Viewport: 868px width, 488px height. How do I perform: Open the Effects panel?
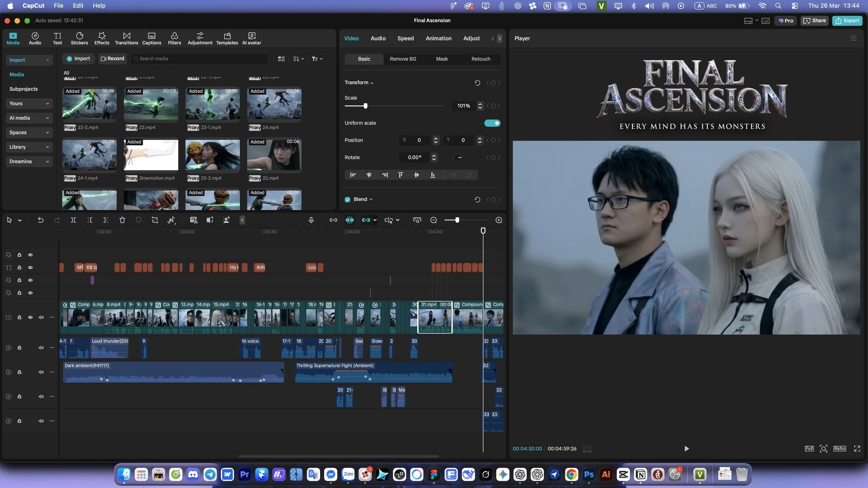(x=102, y=39)
